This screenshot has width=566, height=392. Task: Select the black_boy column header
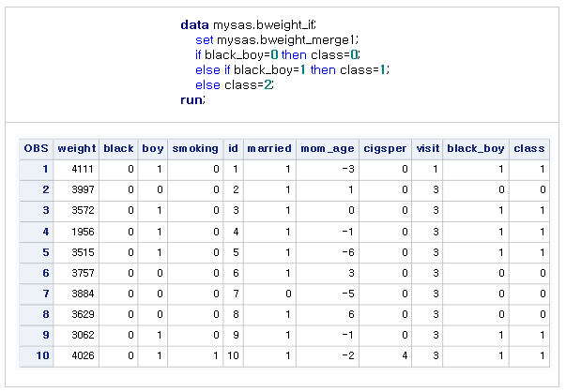click(477, 148)
